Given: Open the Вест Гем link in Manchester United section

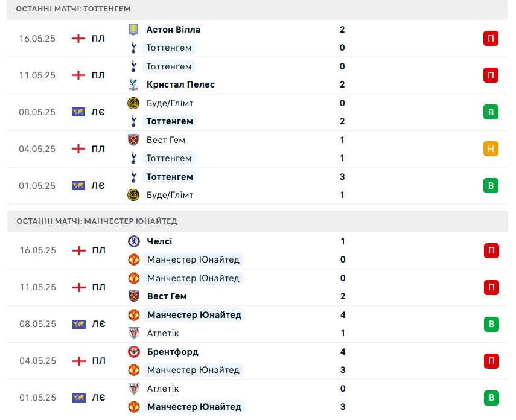Looking at the screenshot, I should point(167,296).
